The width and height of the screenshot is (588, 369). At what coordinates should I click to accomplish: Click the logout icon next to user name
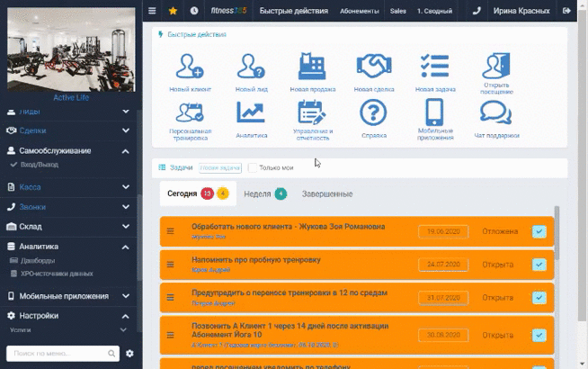coord(566,11)
